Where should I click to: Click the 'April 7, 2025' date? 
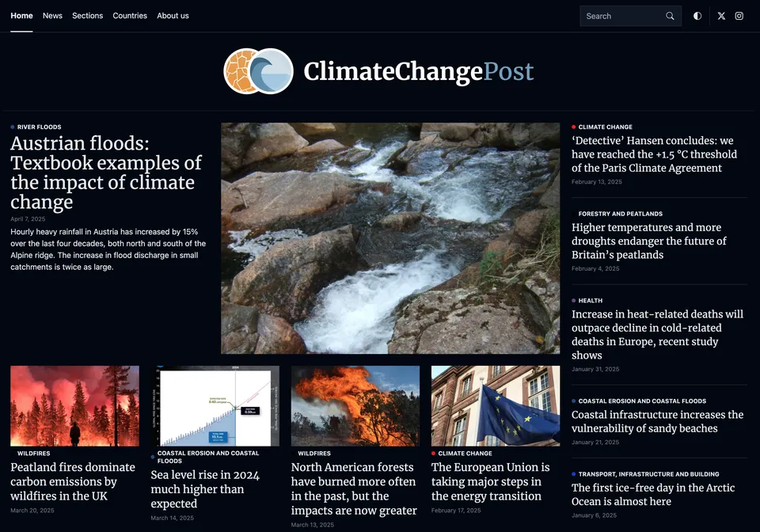pyautogui.click(x=28, y=219)
